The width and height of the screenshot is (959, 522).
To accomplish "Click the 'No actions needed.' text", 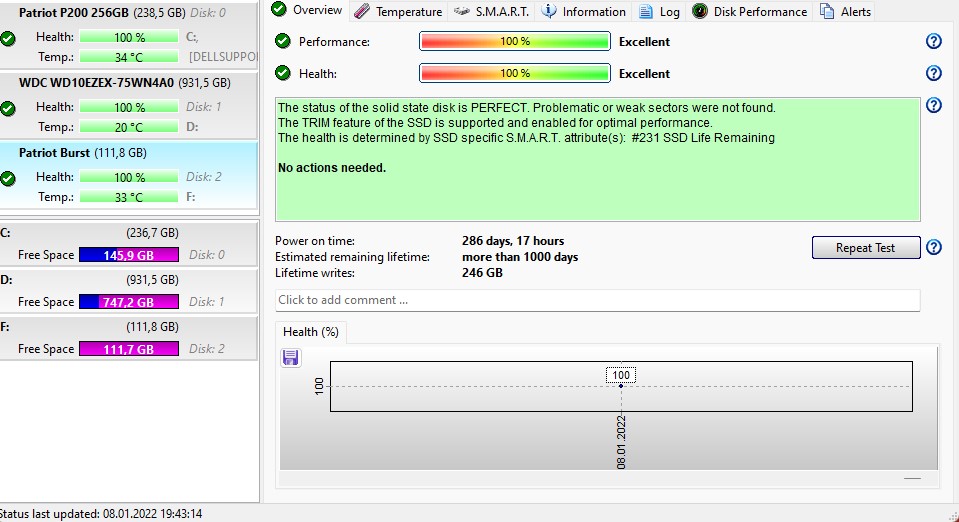I will [x=332, y=168].
